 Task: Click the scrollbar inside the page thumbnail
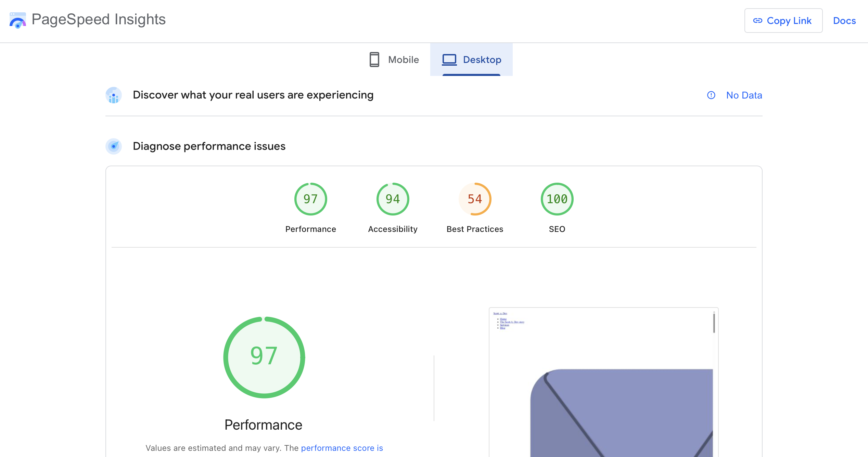pyautogui.click(x=713, y=323)
